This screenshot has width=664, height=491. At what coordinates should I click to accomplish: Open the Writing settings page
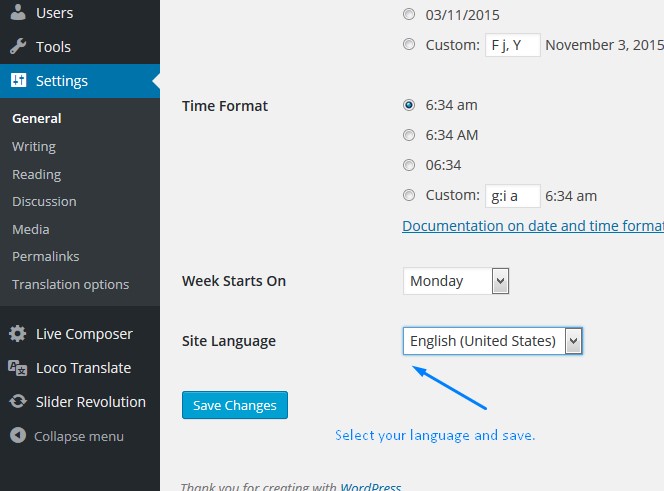(x=34, y=146)
